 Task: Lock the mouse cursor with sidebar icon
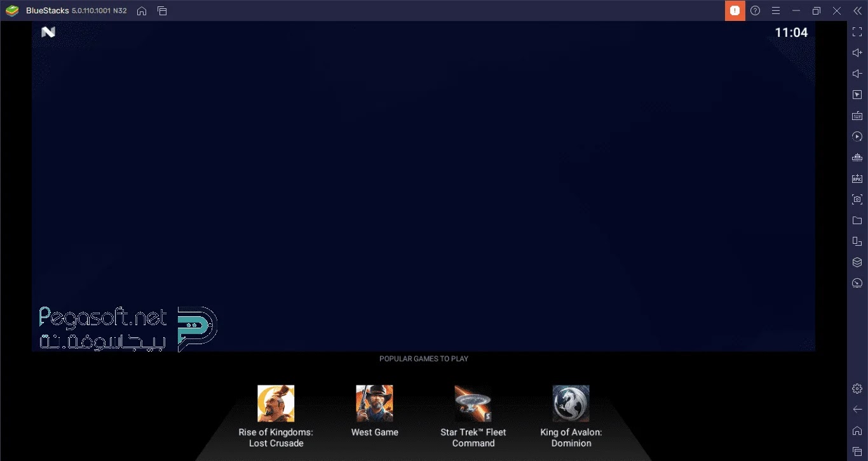[x=857, y=95]
